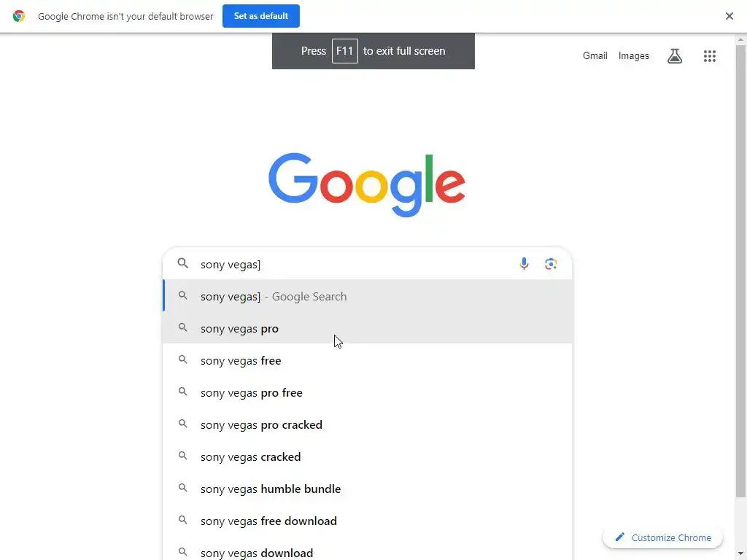Click into the search text field
This screenshot has height=560, width=747.
350,264
